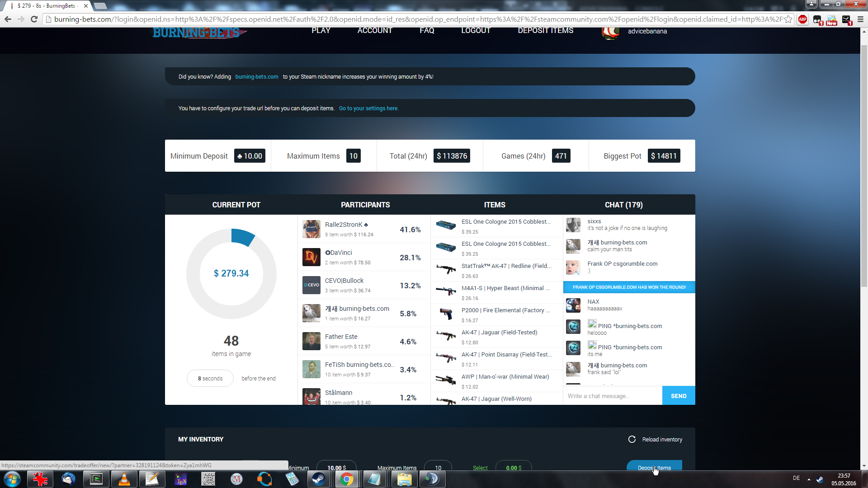Show hidden system tray icons arrow
The height and width of the screenshot is (488, 868).
tap(809, 479)
